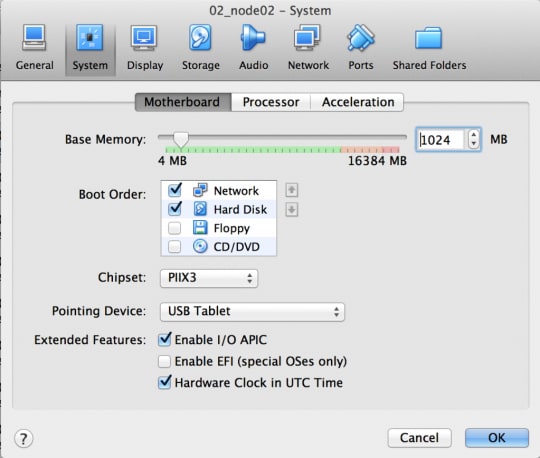
Task: Click the Network boot device icon
Action: point(200,190)
